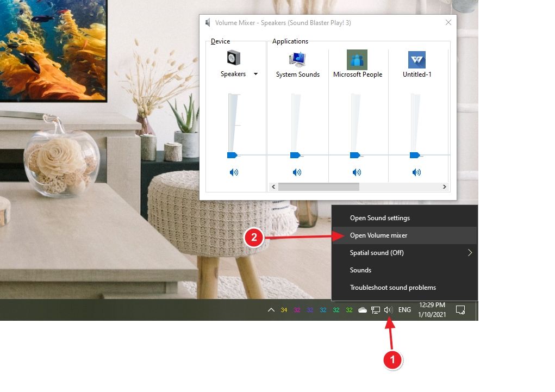Mute the Speakers device
Viewport: 555px width, 392px height.
click(x=234, y=172)
